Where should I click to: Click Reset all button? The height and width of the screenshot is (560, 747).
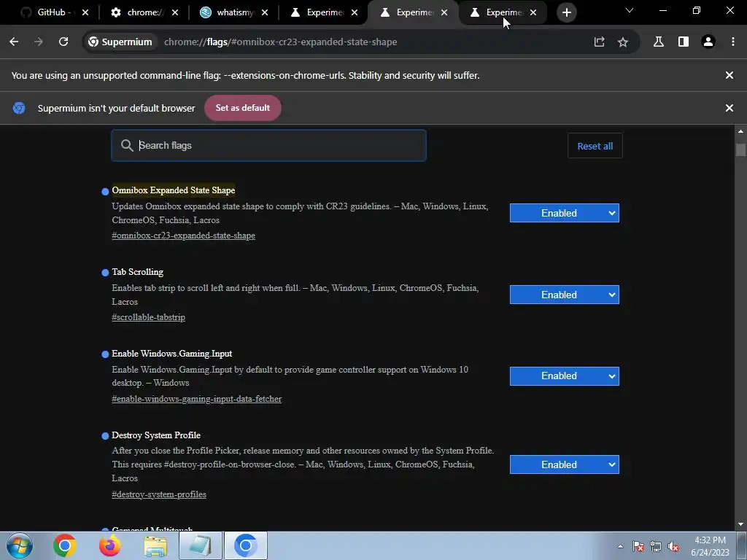coord(595,146)
